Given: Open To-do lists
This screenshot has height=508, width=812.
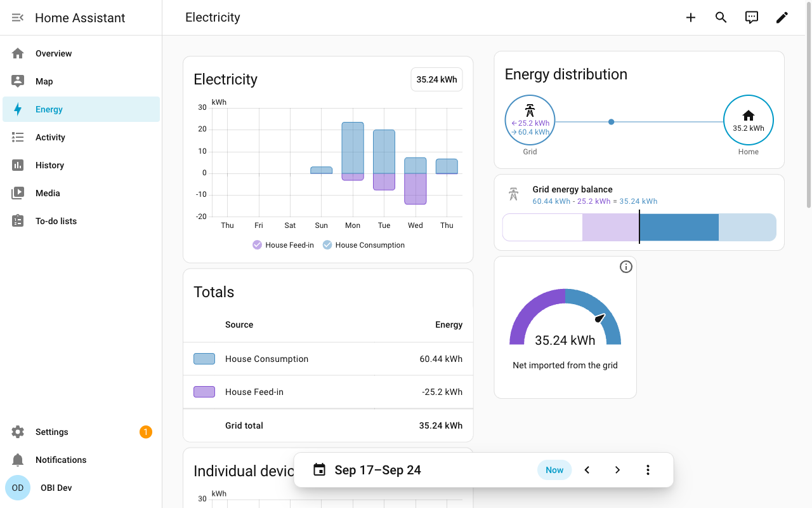Looking at the screenshot, I should coord(81,221).
